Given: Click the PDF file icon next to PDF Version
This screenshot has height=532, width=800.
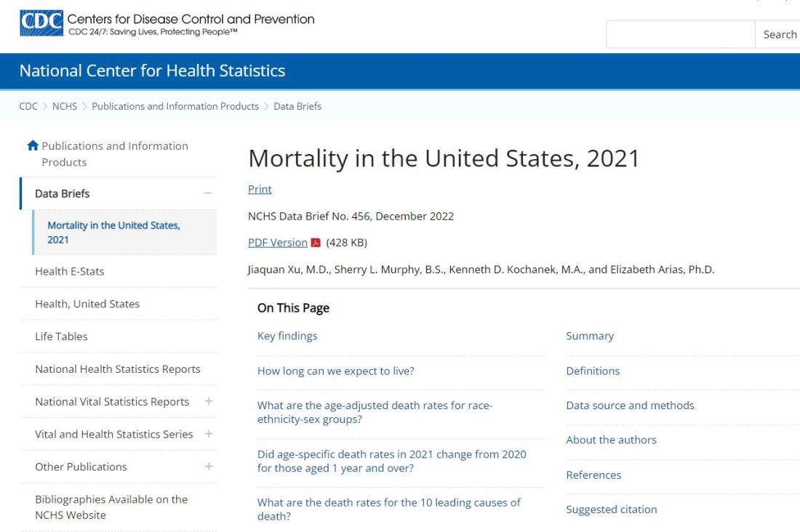Looking at the screenshot, I should (316, 242).
